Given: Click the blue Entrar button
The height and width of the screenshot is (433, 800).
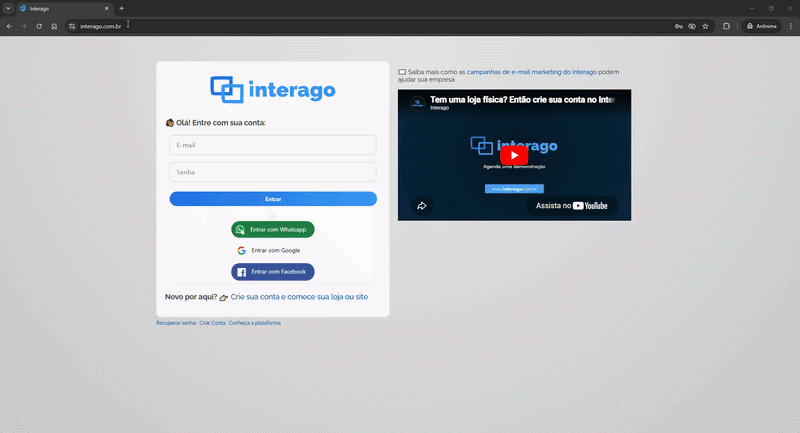Looking at the screenshot, I should tap(273, 199).
